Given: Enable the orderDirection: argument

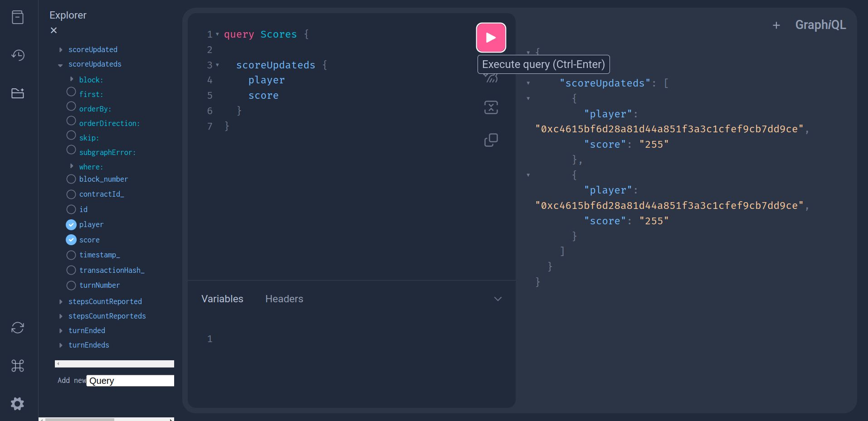Looking at the screenshot, I should pos(71,121).
